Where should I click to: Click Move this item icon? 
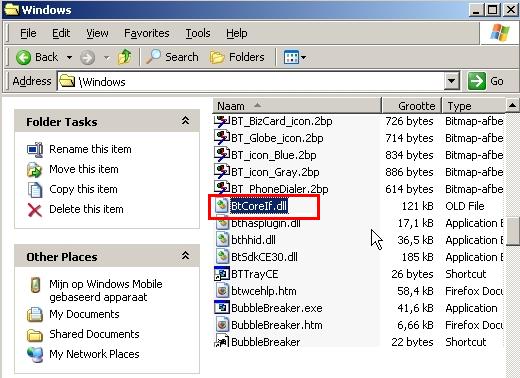(x=35, y=169)
